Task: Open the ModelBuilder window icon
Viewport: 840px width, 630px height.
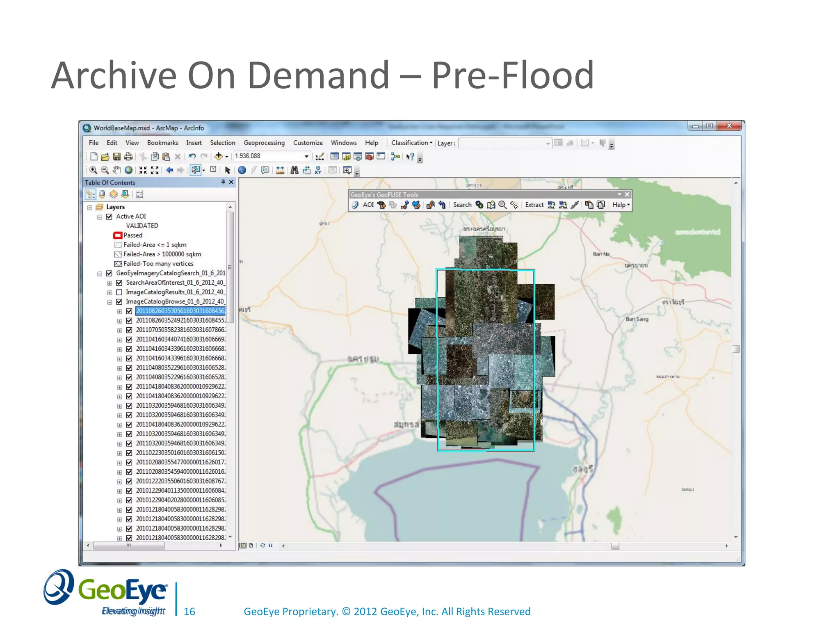Action: pyautogui.click(x=395, y=156)
